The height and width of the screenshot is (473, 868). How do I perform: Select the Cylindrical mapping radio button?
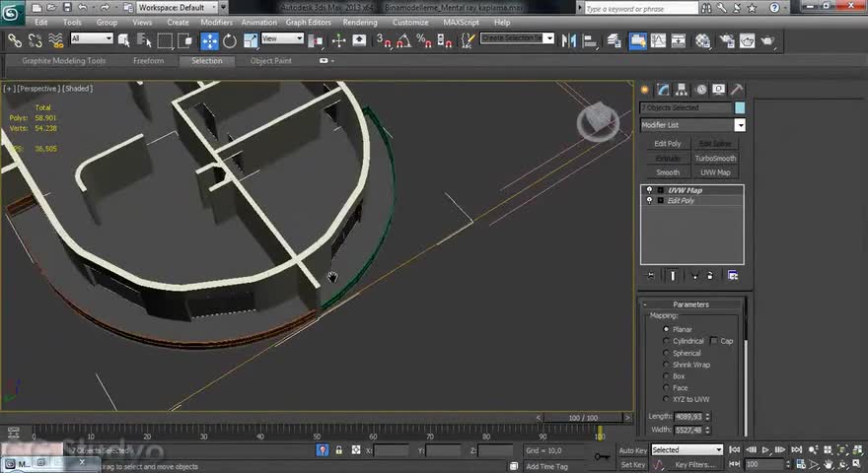667,341
